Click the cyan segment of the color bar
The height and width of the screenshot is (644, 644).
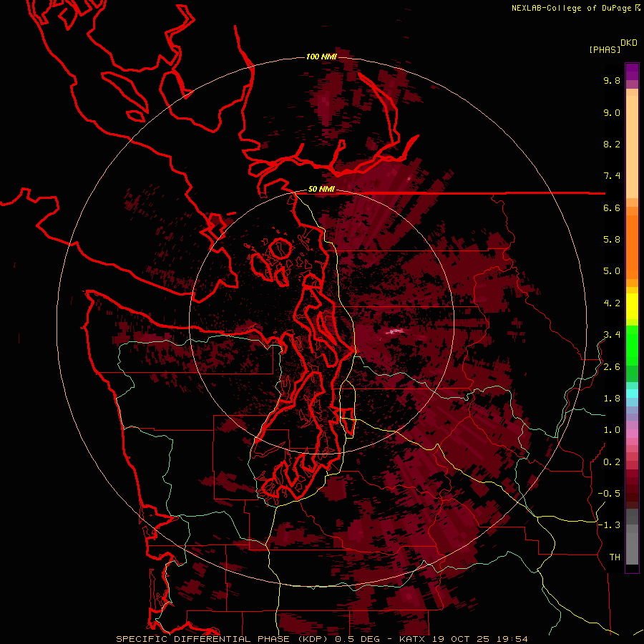coord(632,394)
